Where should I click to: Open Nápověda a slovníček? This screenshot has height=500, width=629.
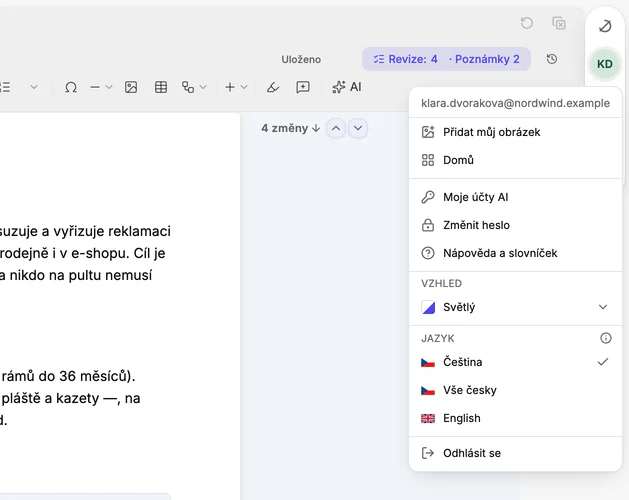[515, 253]
